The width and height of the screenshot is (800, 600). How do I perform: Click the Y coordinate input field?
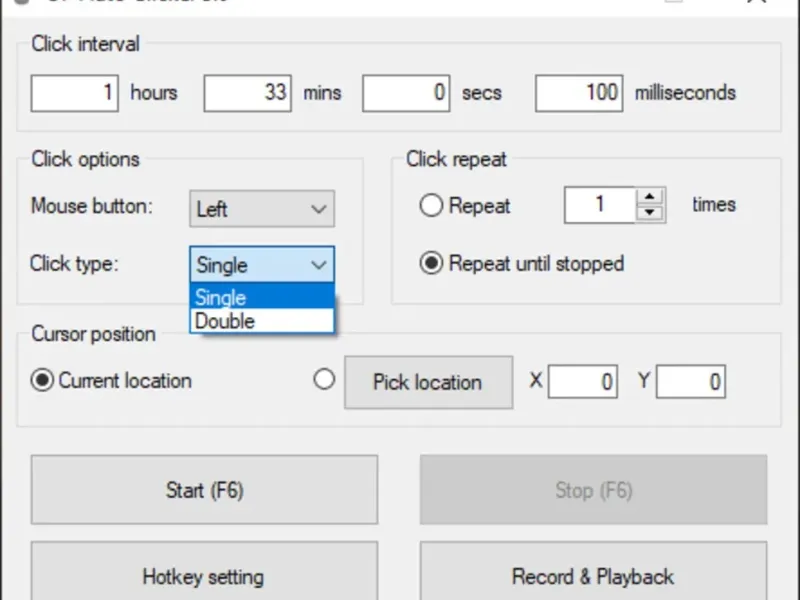(x=690, y=382)
